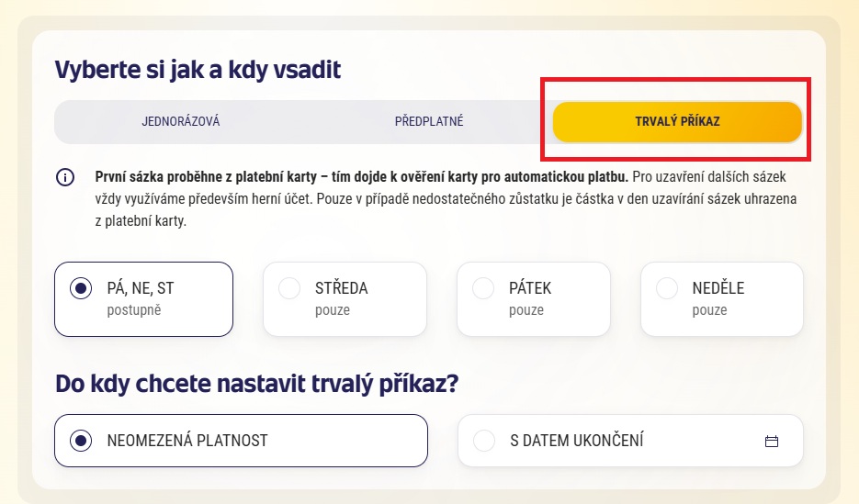Select the NEDĚLE radio circle
The image size is (859, 504).
pyautogui.click(x=667, y=288)
